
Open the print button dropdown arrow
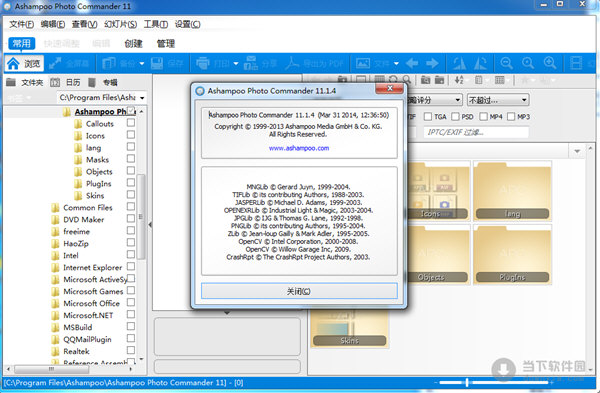pos(236,64)
